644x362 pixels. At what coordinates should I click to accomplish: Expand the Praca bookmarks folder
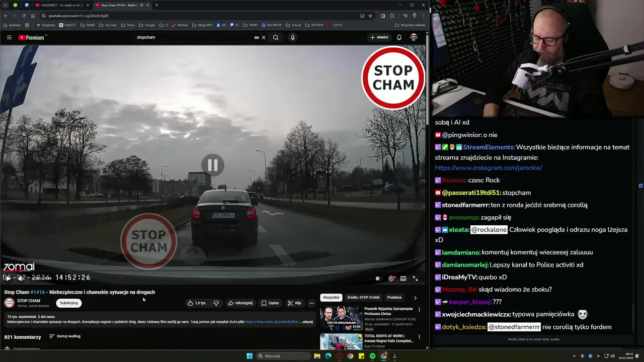(128, 25)
